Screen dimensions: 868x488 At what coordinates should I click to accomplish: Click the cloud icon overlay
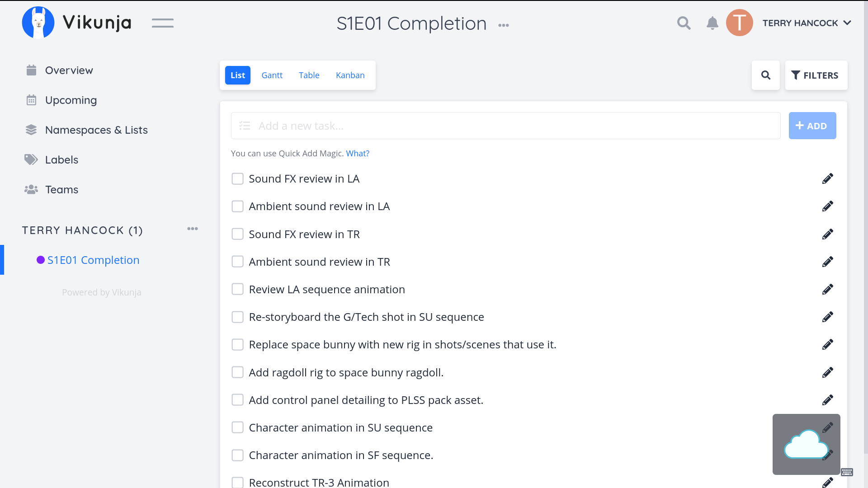pos(806,445)
